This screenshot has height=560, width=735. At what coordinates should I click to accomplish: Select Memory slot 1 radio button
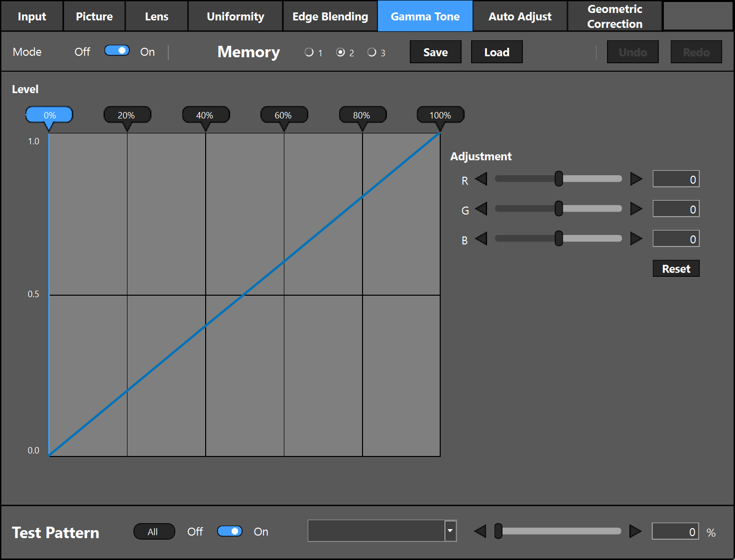(309, 52)
